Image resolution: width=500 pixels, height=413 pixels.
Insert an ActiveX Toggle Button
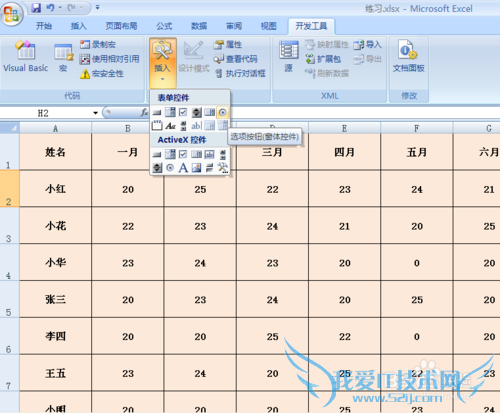(x=209, y=168)
